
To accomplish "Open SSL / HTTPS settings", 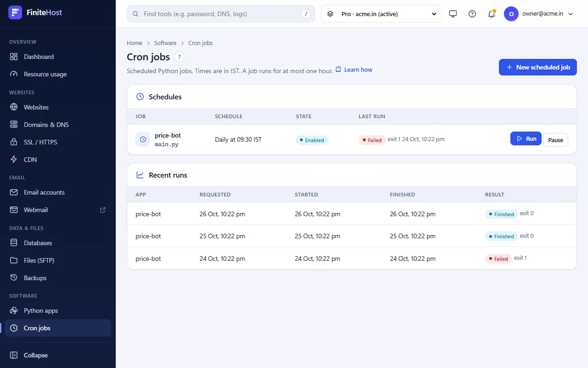I will (x=58, y=142).
